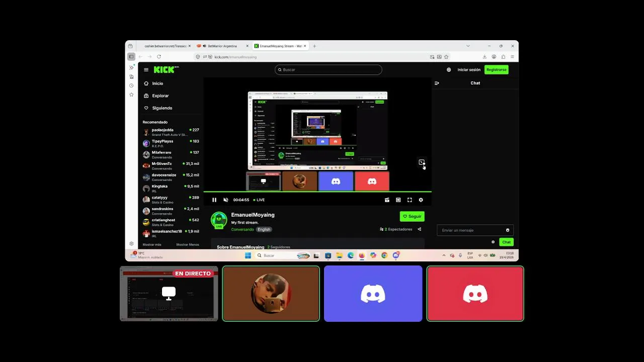This screenshot has width=644, height=362.
Task: Select the blue Discord participant tile
Action: [373, 294]
